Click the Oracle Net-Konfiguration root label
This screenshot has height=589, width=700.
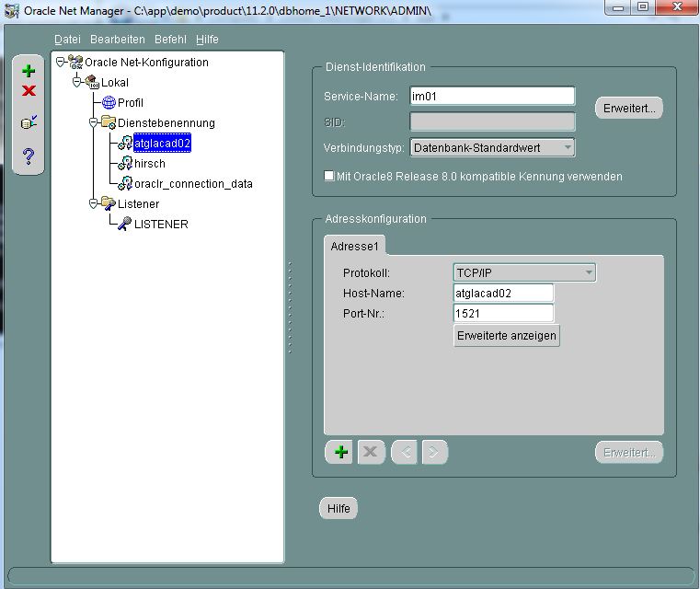coord(146,62)
